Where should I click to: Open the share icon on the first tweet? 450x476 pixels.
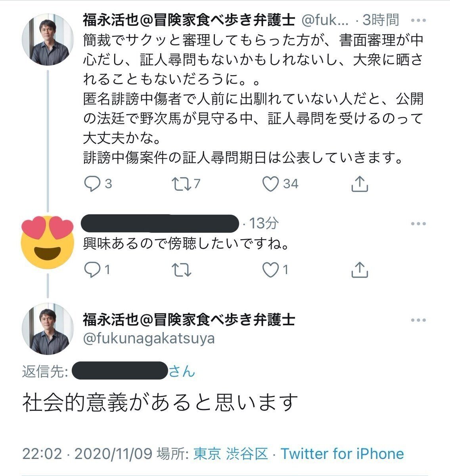pos(360,183)
